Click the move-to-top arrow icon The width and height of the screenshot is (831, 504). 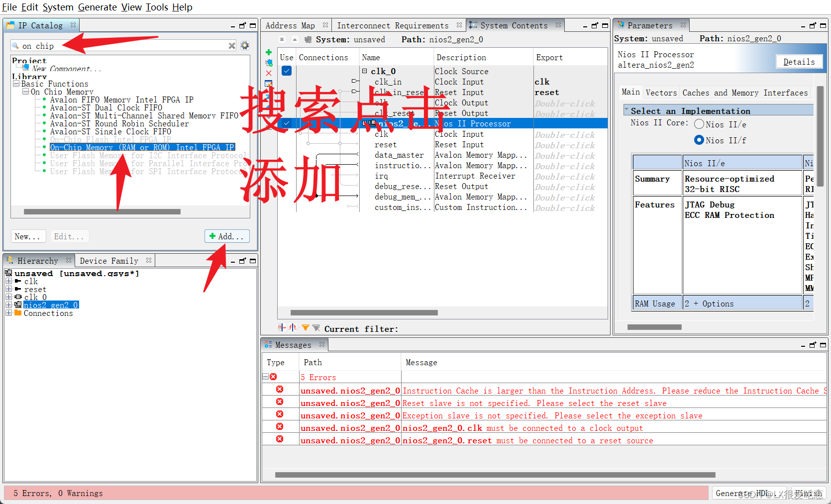point(282,39)
